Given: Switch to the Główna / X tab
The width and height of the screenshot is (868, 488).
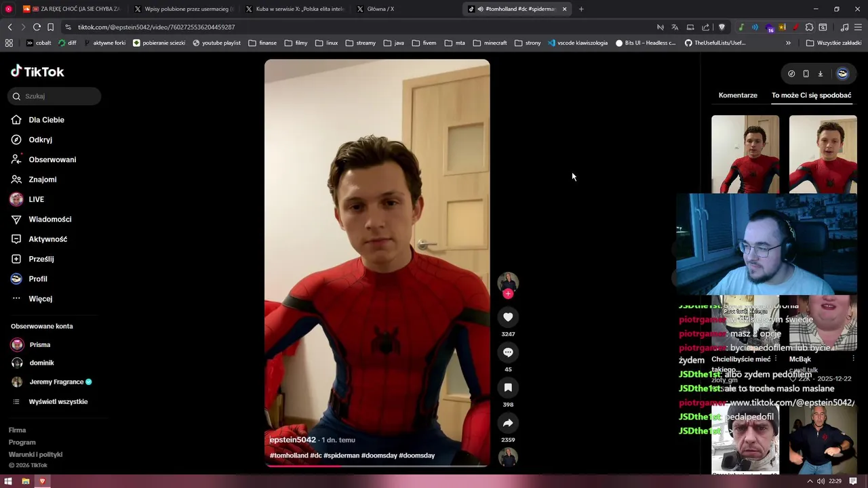Looking at the screenshot, I should click(406, 9).
